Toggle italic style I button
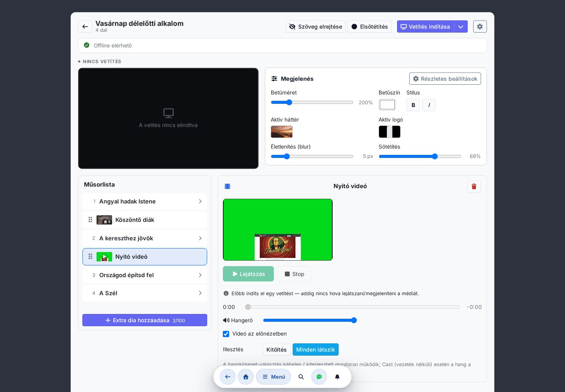The height and width of the screenshot is (392, 565). 429,105
